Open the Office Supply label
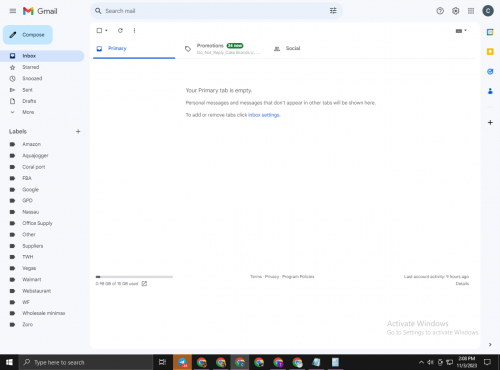This screenshot has width=500, height=370. pos(42,223)
